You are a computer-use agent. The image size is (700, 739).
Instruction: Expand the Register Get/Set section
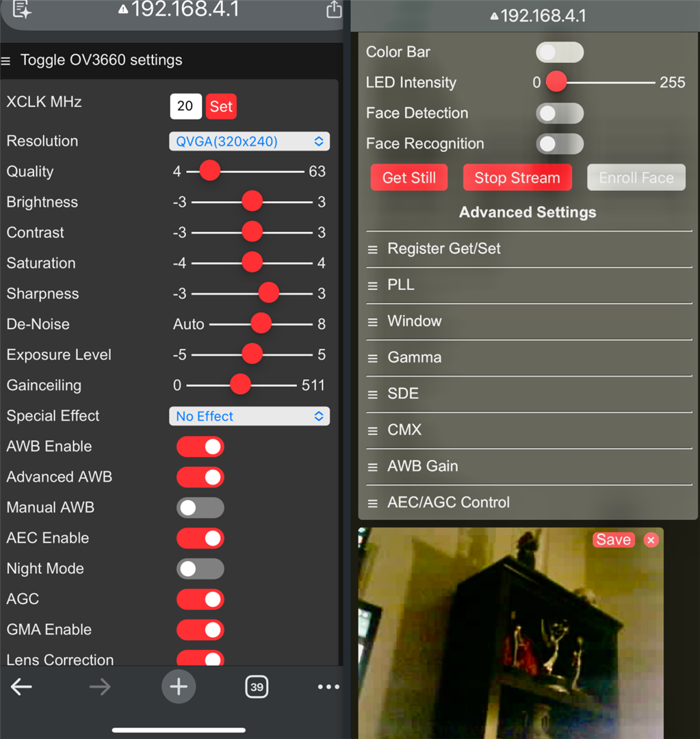tap(443, 249)
